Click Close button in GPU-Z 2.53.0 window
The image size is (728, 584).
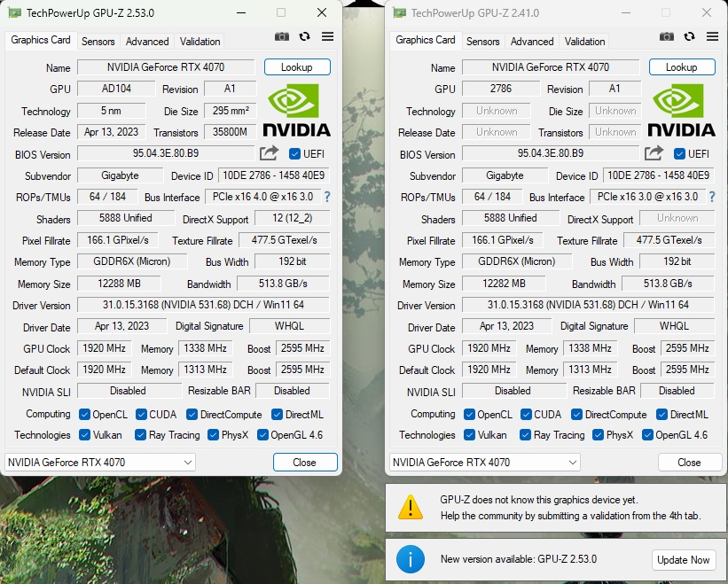tap(305, 462)
